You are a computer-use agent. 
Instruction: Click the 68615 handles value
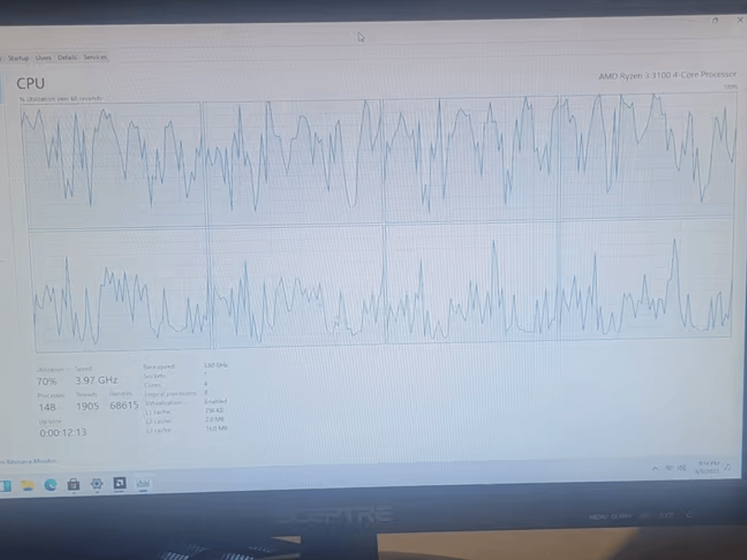coord(124,405)
